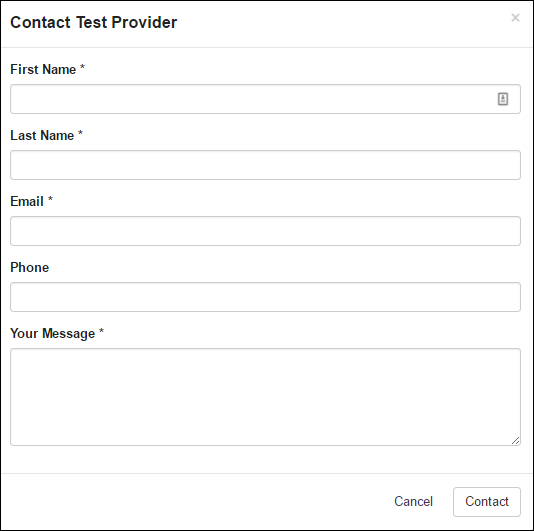The width and height of the screenshot is (534, 531).
Task: Submit the form with the Contact button
Action: coord(487,502)
